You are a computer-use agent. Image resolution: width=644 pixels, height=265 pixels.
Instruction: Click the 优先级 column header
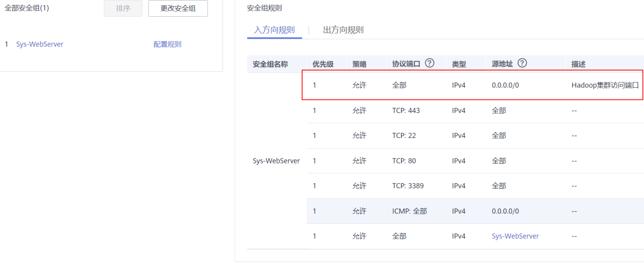pos(323,64)
